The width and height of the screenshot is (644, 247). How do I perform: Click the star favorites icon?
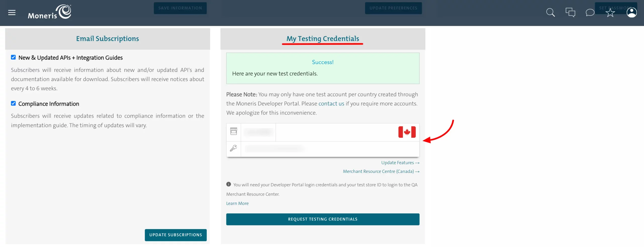pyautogui.click(x=610, y=13)
